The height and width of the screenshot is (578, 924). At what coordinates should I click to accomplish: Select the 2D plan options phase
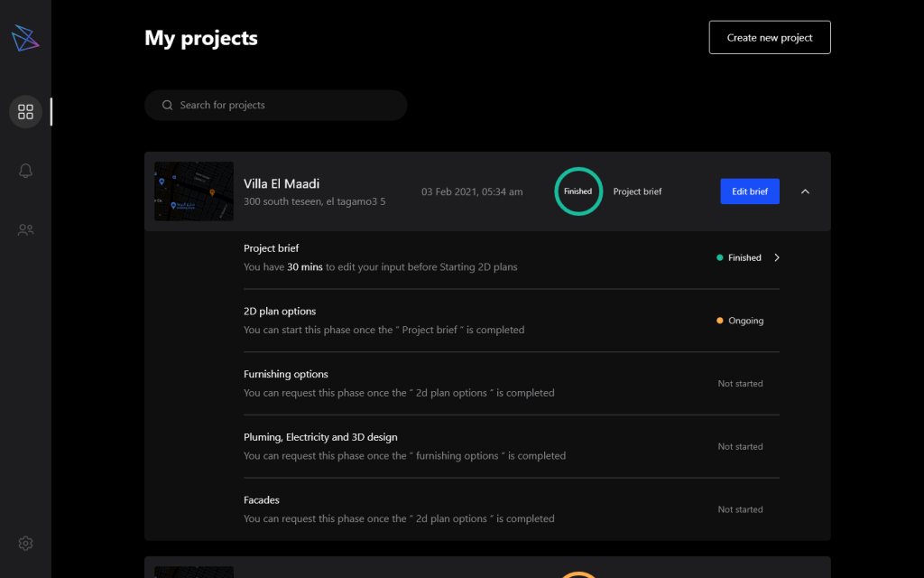280,312
